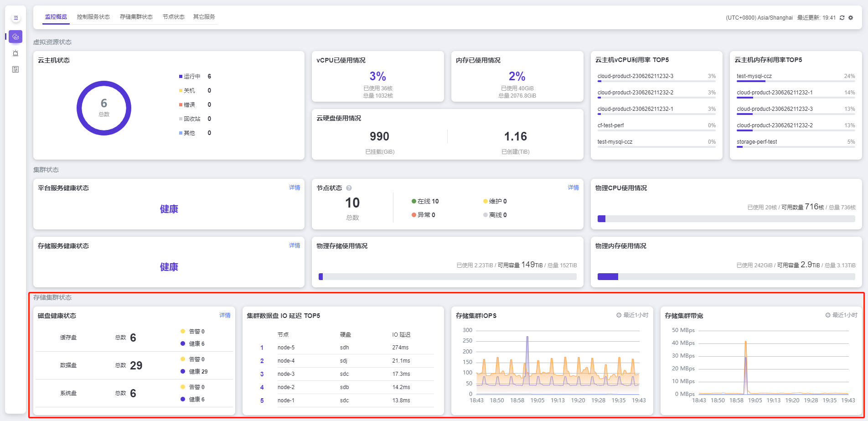Open 详情 link in 磁盘健康状态 card
Viewport: 868px width, 421px height.
(x=225, y=315)
